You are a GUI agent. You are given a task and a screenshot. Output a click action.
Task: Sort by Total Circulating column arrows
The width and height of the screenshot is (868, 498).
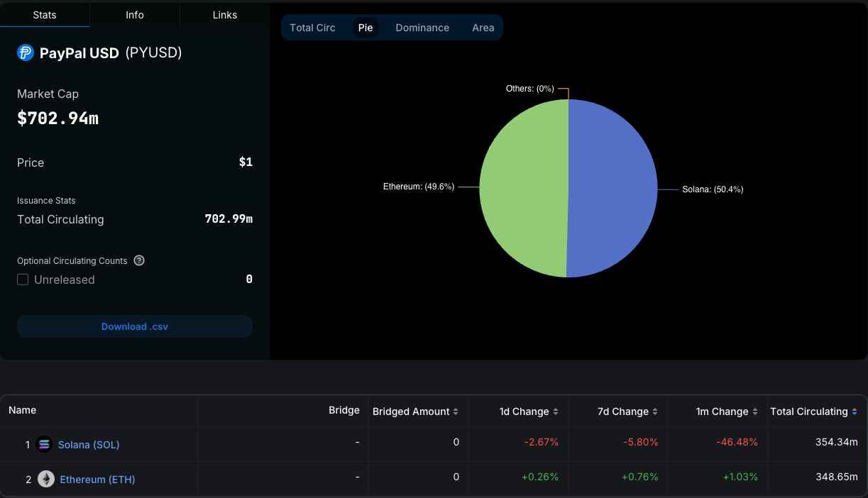855,411
